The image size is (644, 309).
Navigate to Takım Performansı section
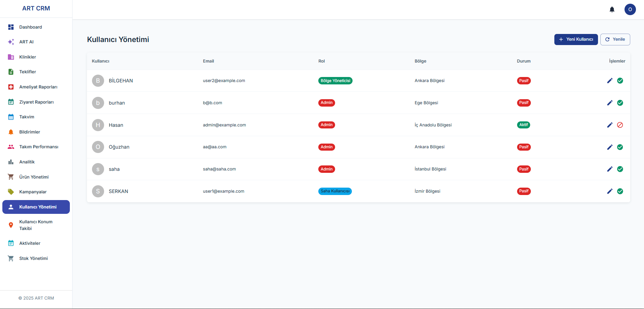(39, 147)
